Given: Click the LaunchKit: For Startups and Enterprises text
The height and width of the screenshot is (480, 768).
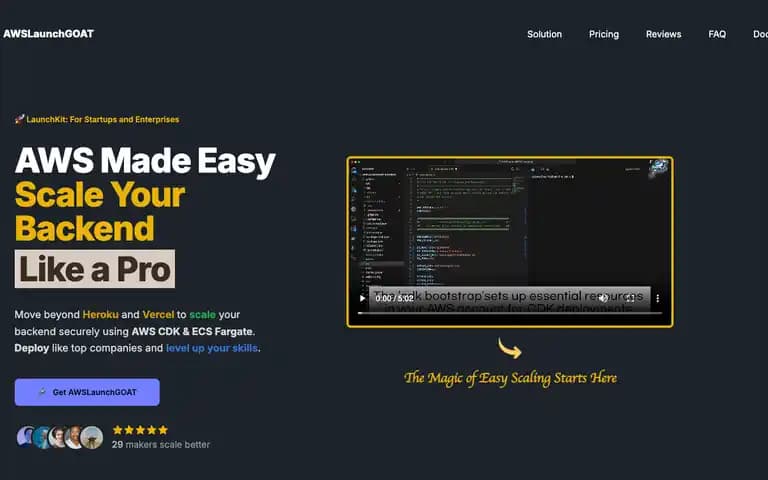Looking at the screenshot, I should (x=103, y=119).
